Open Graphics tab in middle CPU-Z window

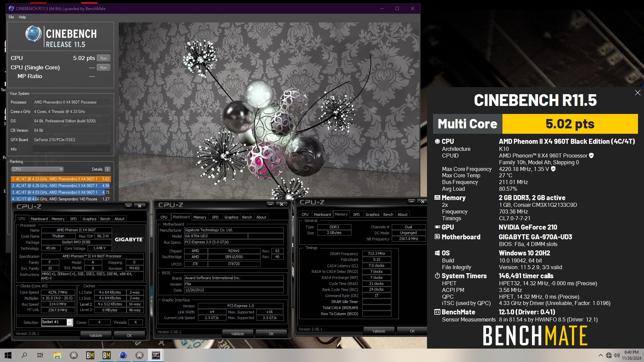tap(231, 217)
